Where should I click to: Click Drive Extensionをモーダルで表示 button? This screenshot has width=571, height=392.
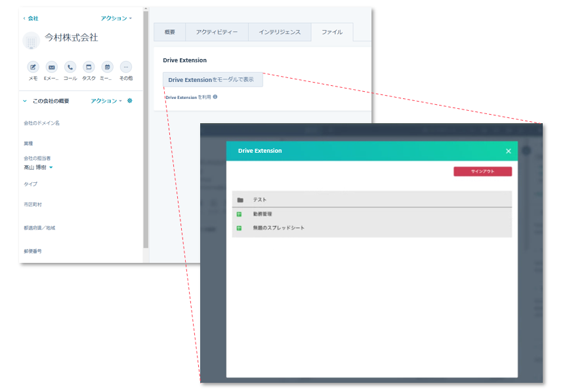213,79
